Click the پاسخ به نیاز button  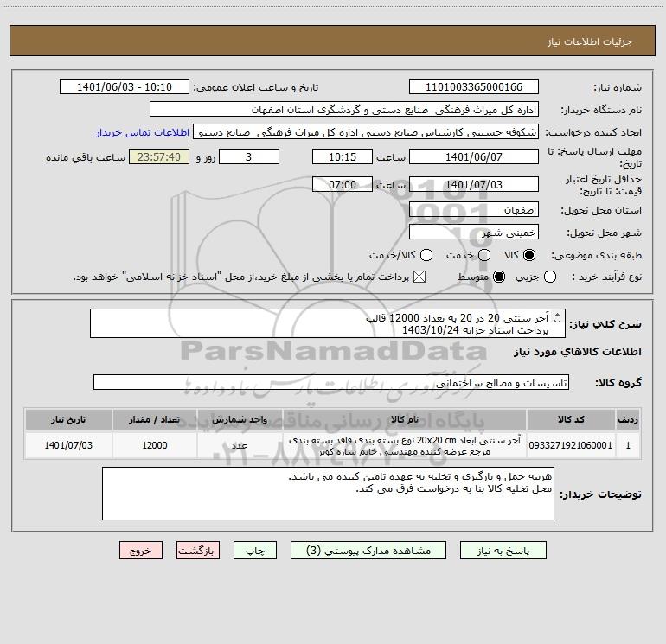click(503, 551)
